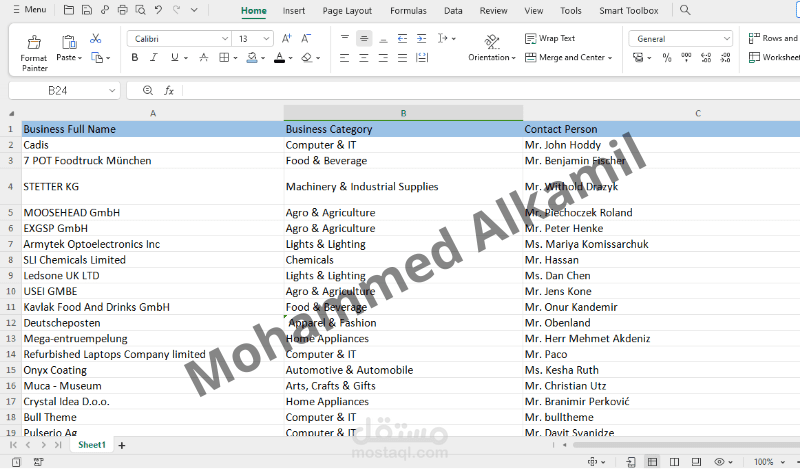
Task: Go to the first sheet navigation arrow
Action: click(x=13, y=445)
